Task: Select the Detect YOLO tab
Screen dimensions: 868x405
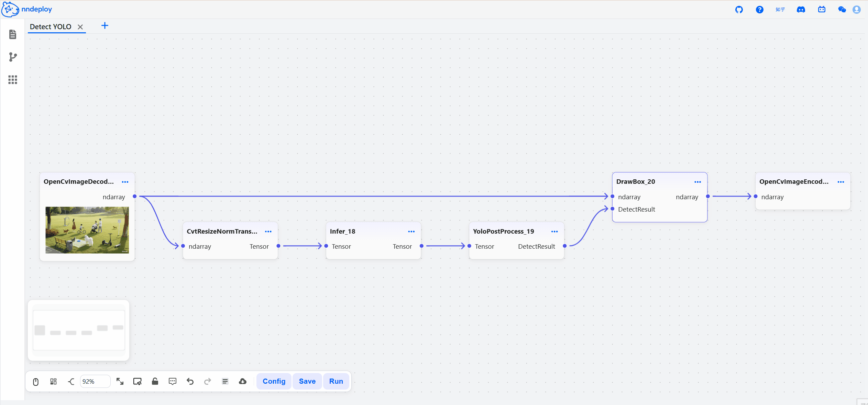Action: [51, 27]
